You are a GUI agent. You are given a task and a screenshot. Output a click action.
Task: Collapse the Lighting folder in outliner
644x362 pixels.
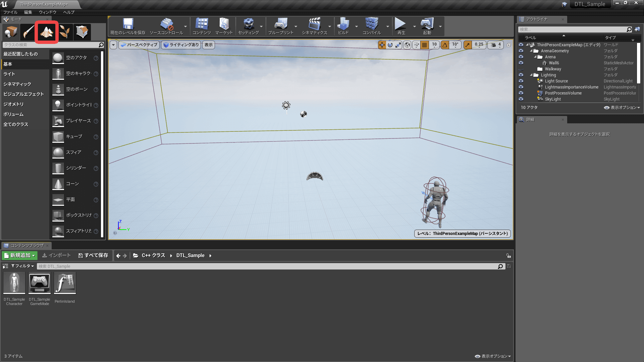531,75
